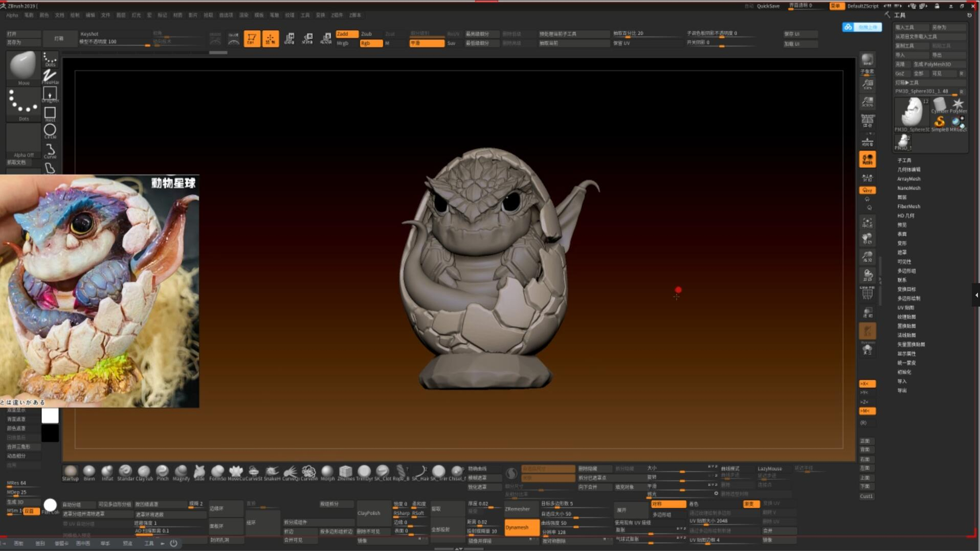Select the ClayTub brush icon
980x551 pixels.
[144, 472]
